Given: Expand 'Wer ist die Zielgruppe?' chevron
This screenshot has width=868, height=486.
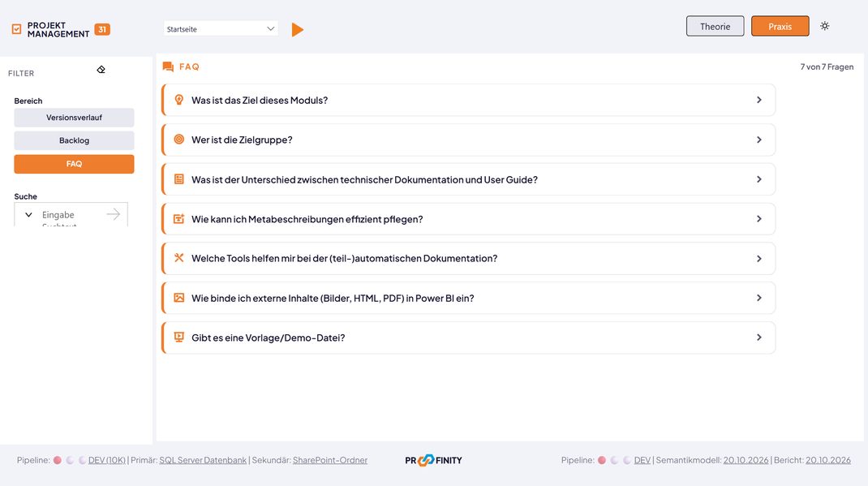Looking at the screenshot, I should pos(759,140).
